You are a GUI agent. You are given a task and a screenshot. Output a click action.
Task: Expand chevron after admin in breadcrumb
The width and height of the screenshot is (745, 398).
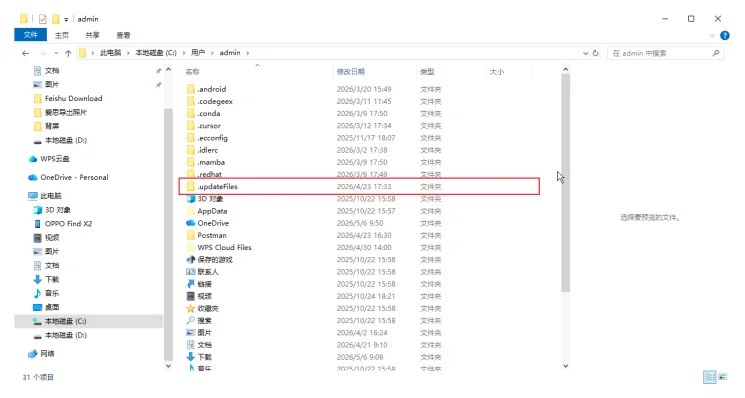click(x=248, y=53)
